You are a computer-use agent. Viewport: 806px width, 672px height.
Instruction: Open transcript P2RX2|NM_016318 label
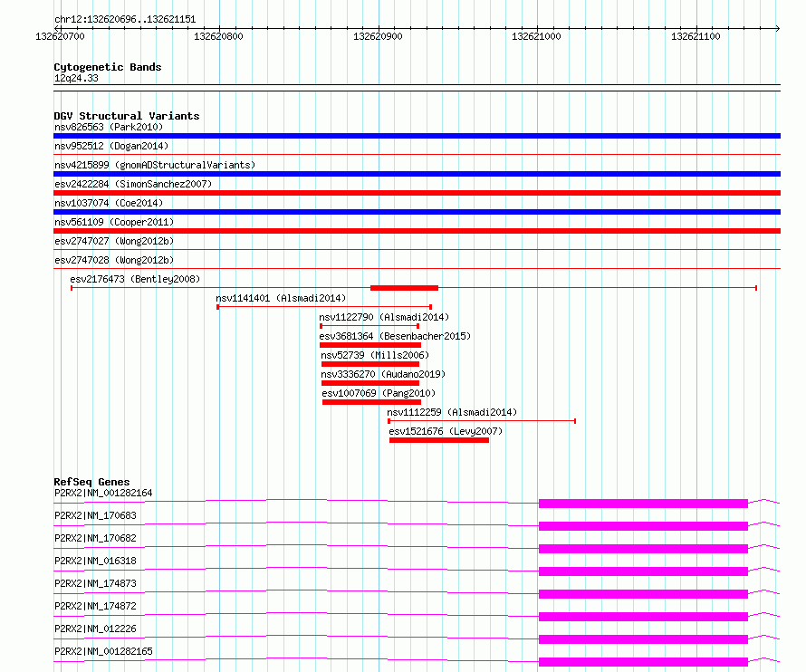[x=95, y=561]
